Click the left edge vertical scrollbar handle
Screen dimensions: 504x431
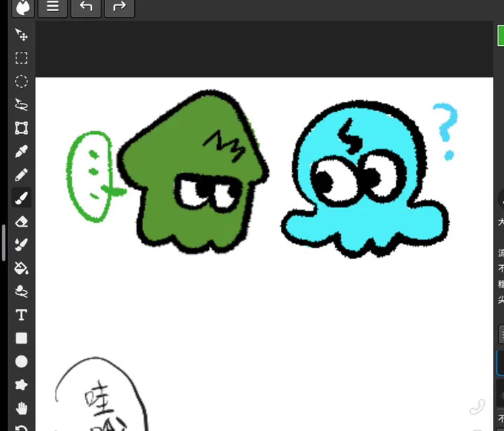(x=4, y=243)
